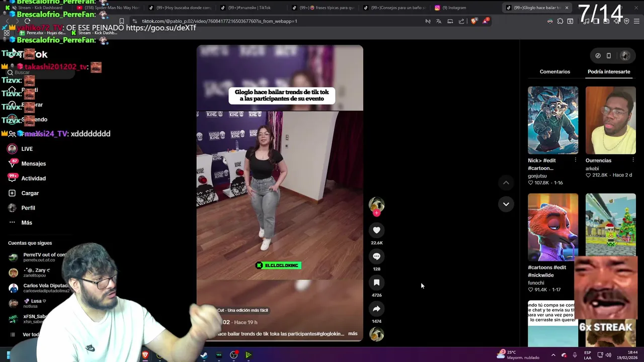Viewport: 644px width, 362px height.
Task: Open TikTok coins icon in top-right pill
Action: (598, 56)
